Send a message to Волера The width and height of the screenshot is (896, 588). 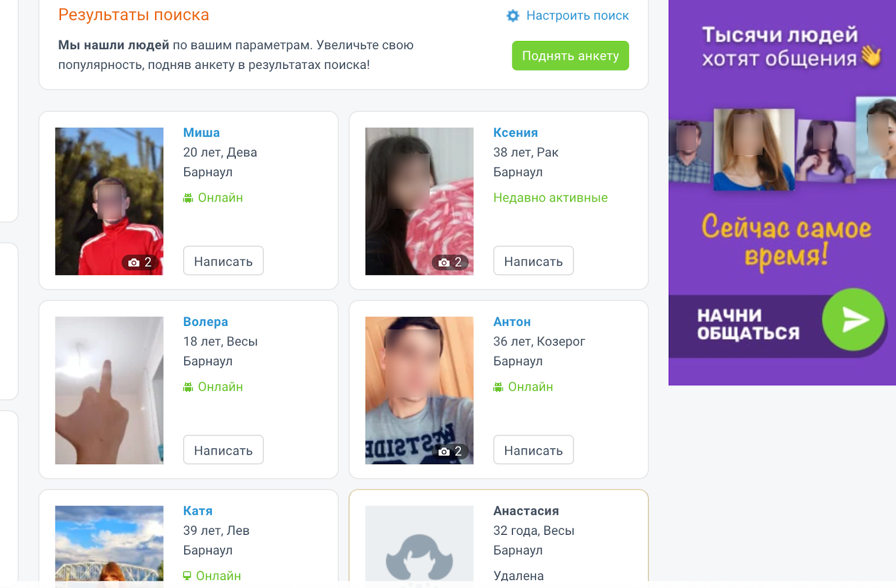click(223, 450)
